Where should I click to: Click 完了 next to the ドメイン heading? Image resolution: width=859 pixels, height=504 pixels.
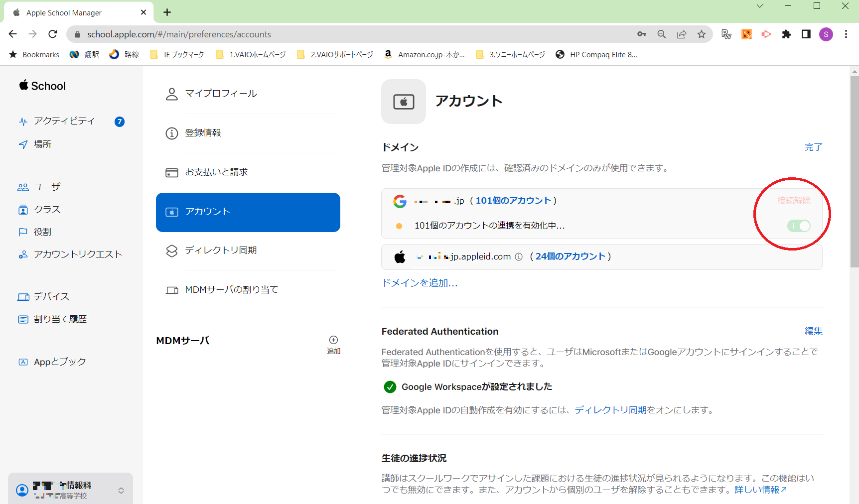click(x=813, y=147)
